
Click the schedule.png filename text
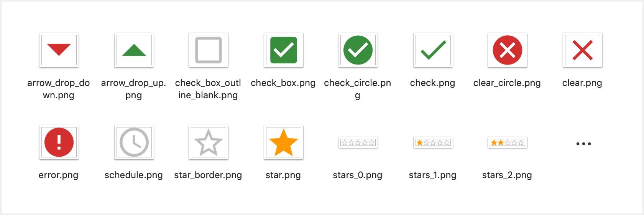point(134,175)
